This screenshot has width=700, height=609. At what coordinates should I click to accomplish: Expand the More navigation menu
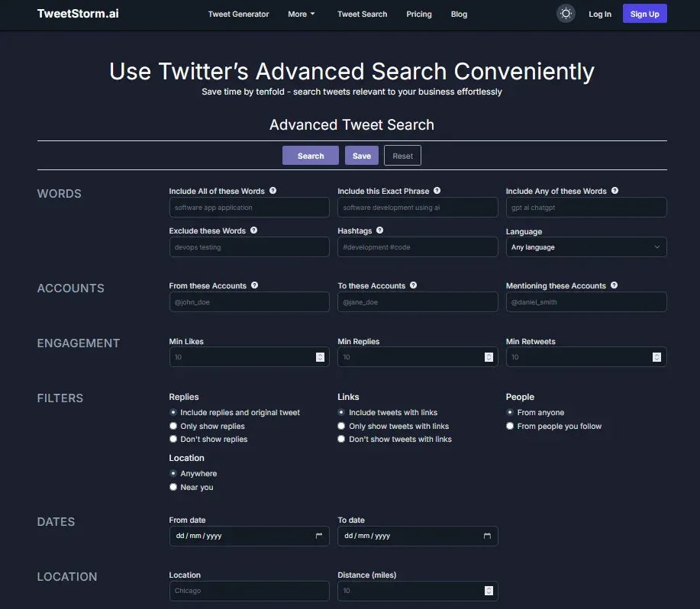[301, 14]
